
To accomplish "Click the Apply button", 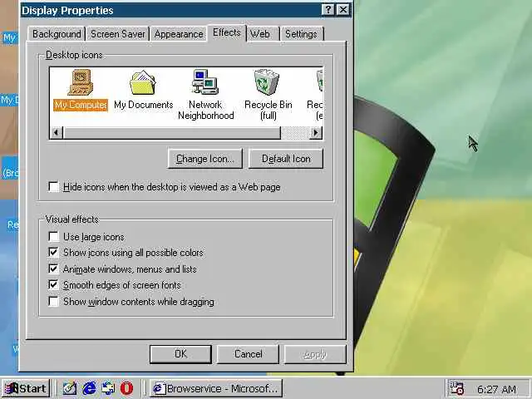I will 315,354.
